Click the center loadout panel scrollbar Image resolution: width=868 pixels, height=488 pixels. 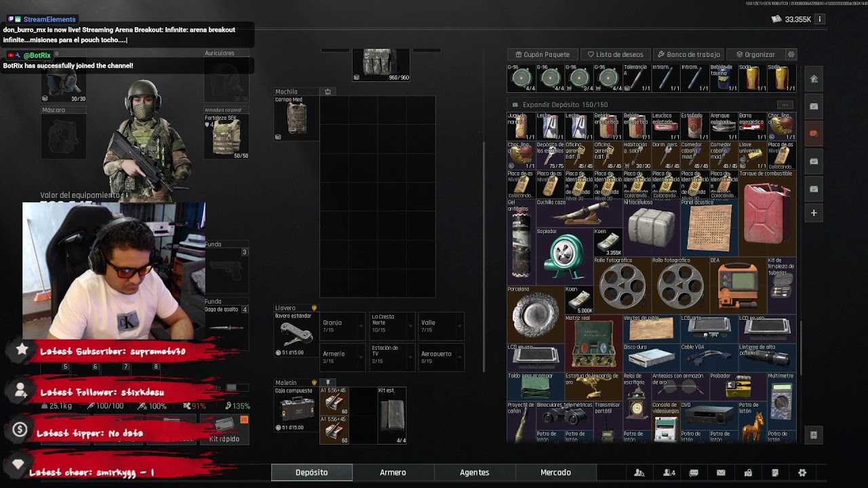click(x=484, y=258)
